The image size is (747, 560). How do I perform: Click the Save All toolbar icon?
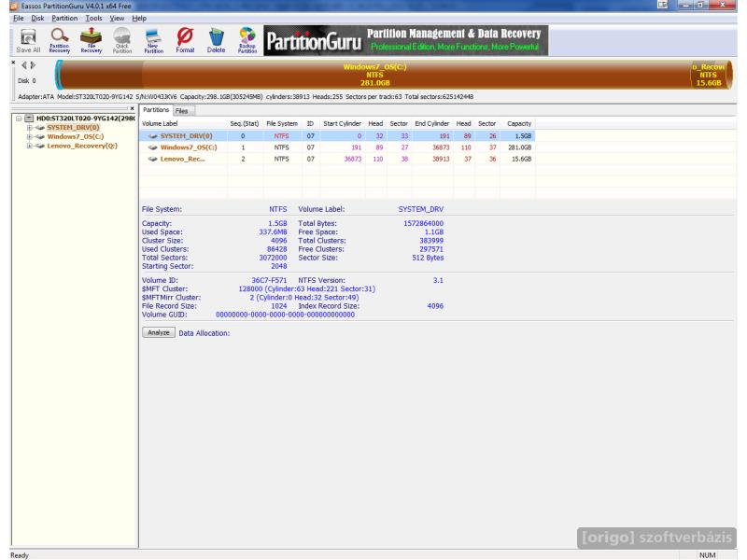click(x=28, y=40)
